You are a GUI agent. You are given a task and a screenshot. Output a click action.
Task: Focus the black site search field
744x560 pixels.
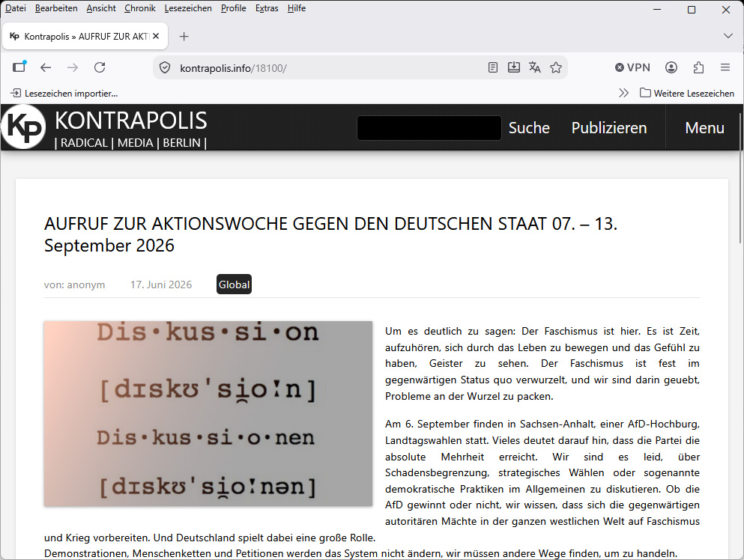[429, 127]
